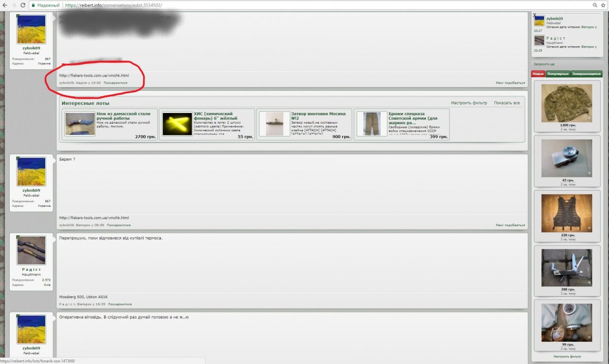Open small Радіст avatar in participants list
Image resolution: width=609 pixels, height=364 pixels.
(539, 41)
